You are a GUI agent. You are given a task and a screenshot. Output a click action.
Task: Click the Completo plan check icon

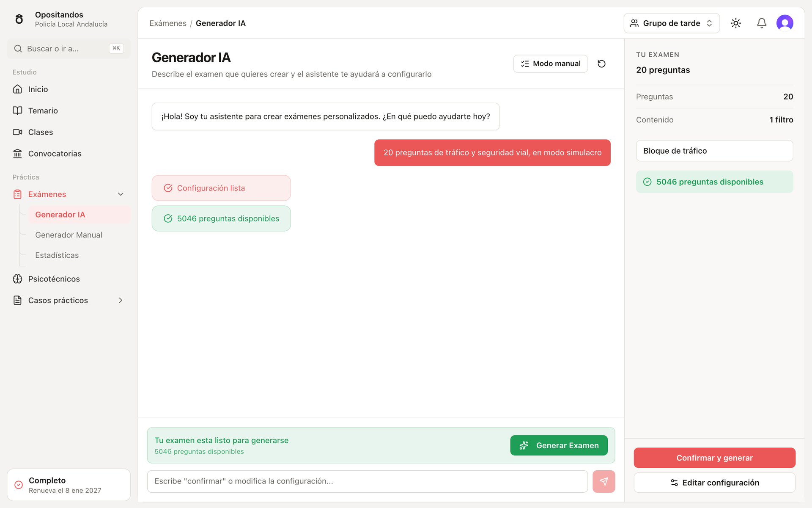[x=19, y=485]
